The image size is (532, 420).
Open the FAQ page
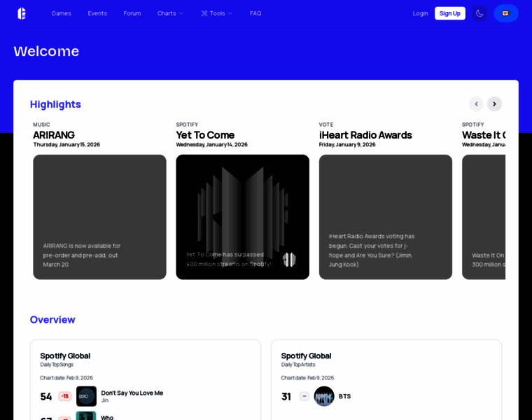click(255, 13)
